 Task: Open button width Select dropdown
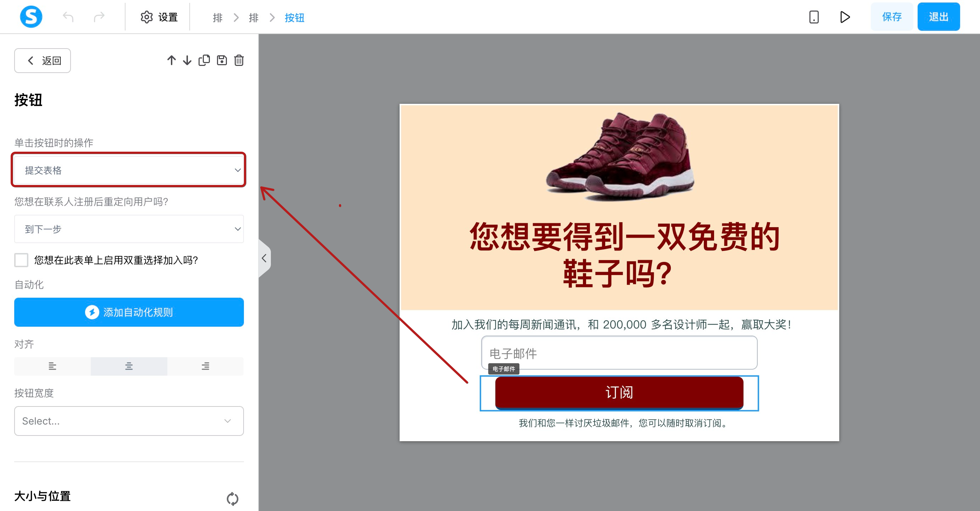coord(129,421)
